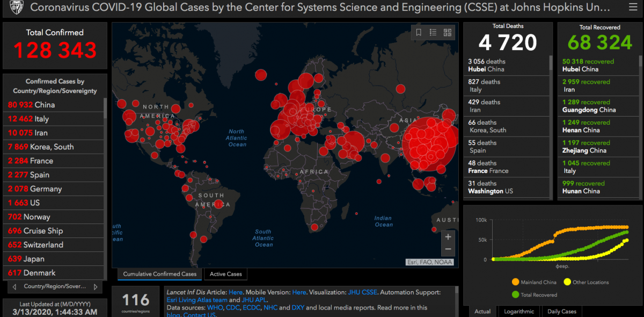Open the ECDC data source link
Screen dimensions: 644x317
252,308
